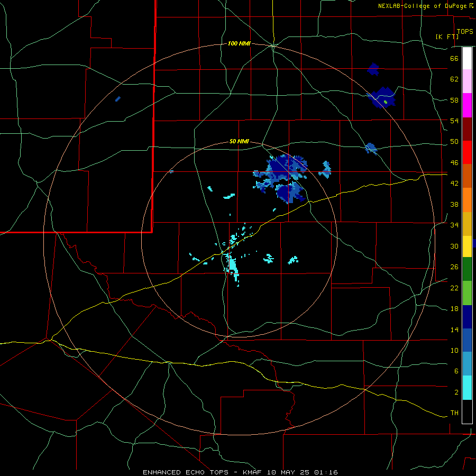Click the legend value '54'
The image size is (476, 476).
[x=454, y=121]
